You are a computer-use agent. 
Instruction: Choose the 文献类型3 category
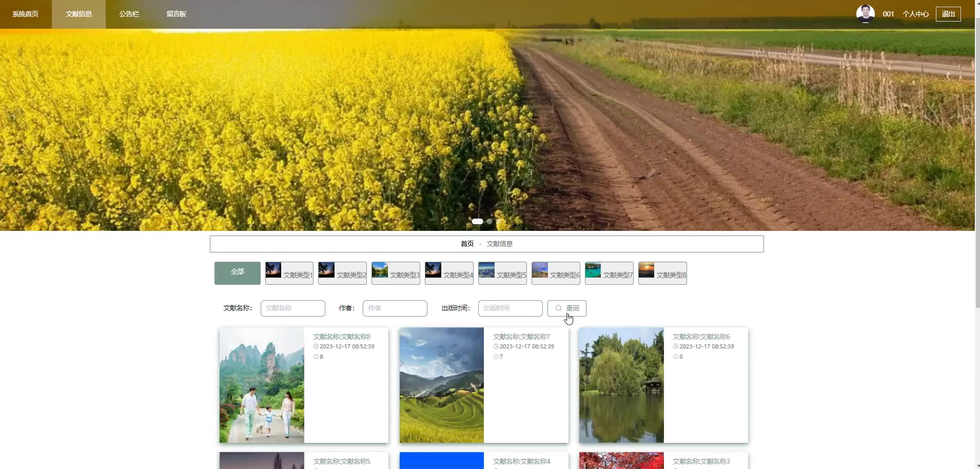tap(396, 273)
